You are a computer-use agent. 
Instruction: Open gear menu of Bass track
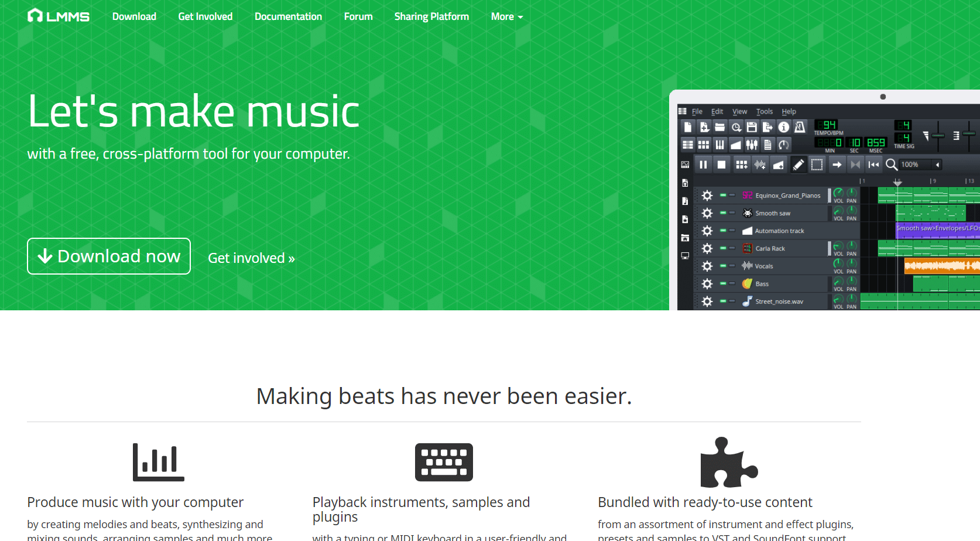click(707, 284)
